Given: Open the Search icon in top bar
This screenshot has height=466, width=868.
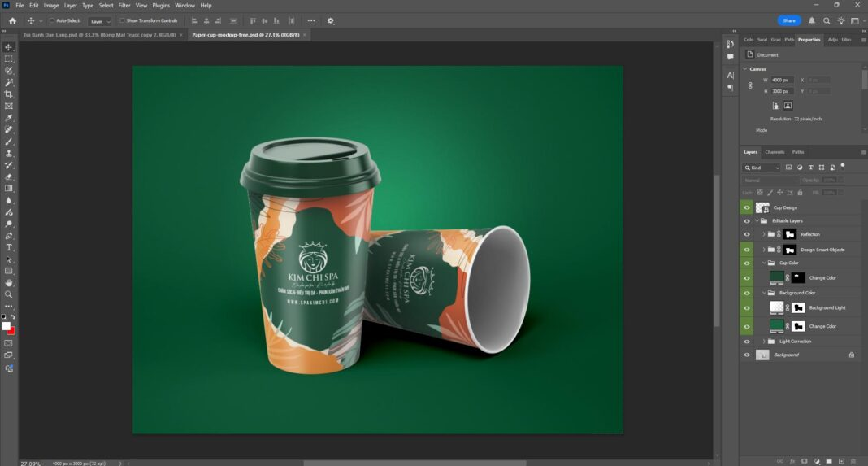Looking at the screenshot, I should click(827, 21).
